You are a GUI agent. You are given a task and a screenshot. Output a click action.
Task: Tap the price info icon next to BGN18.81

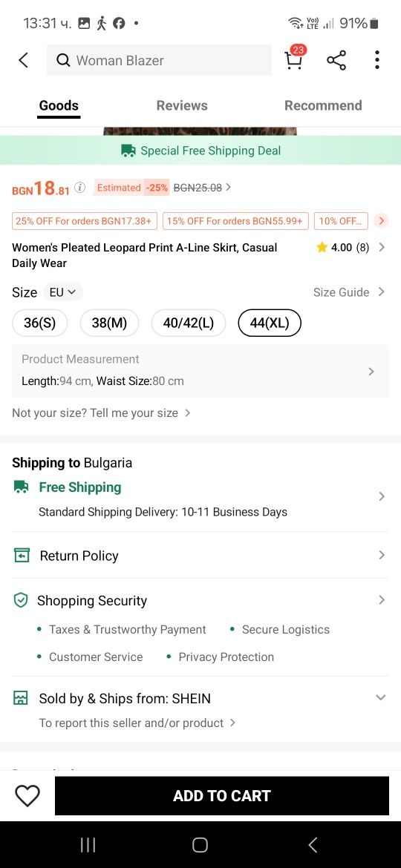(x=80, y=187)
